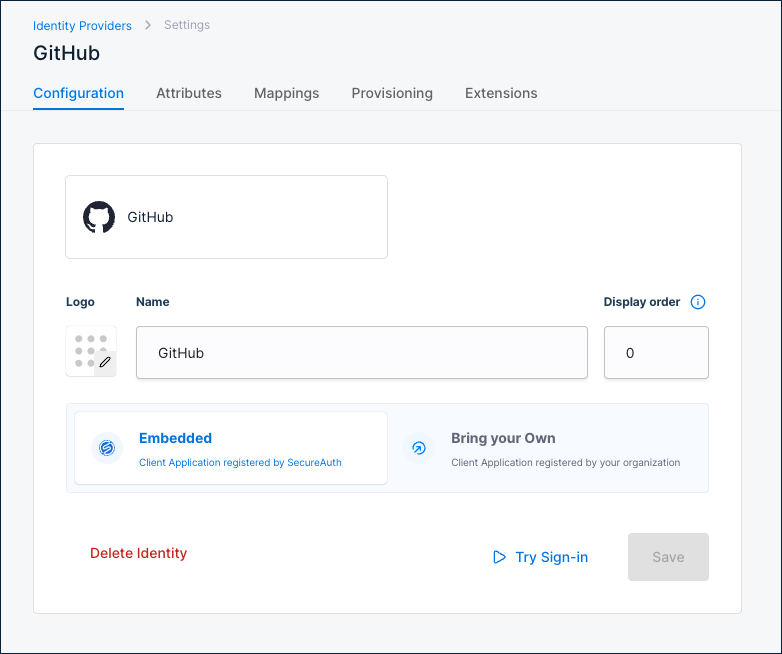Screen dimensions: 782x654
Task: Click 'Client Application registered by your organization' text
Action: coord(566,462)
